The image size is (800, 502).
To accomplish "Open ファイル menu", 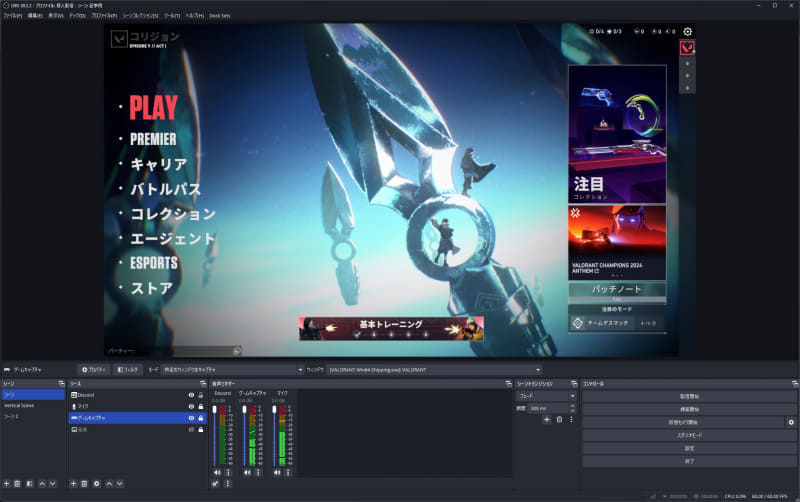I will [12, 16].
